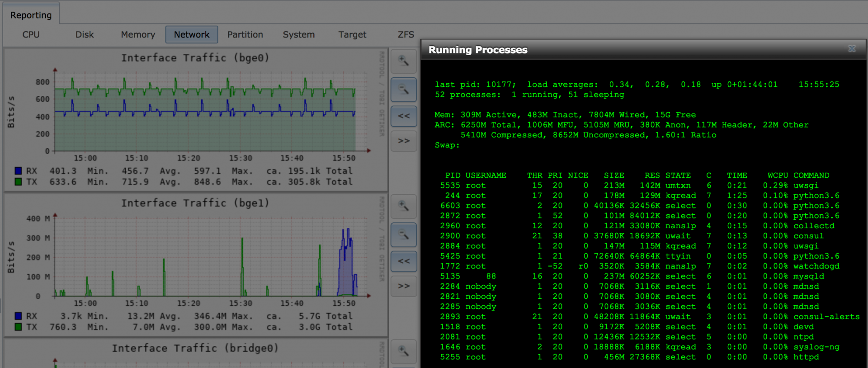The height and width of the screenshot is (368, 868).
Task: Click the 'Mem:' memory usage line
Action: [565, 115]
